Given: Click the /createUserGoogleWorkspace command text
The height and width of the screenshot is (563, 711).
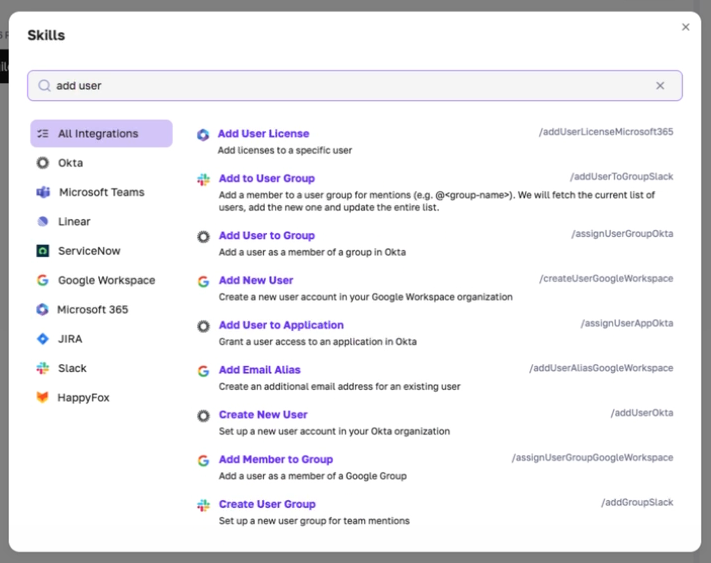Looking at the screenshot, I should tap(606, 278).
